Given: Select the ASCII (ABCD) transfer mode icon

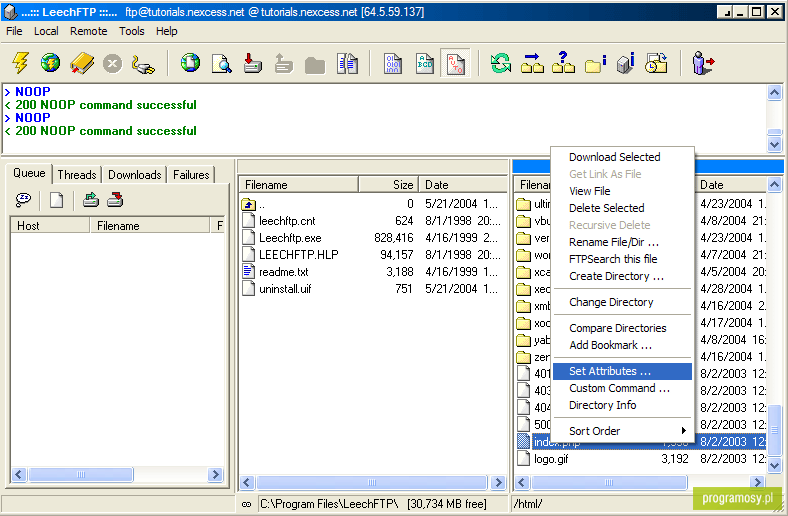Looking at the screenshot, I should pyautogui.click(x=425, y=64).
